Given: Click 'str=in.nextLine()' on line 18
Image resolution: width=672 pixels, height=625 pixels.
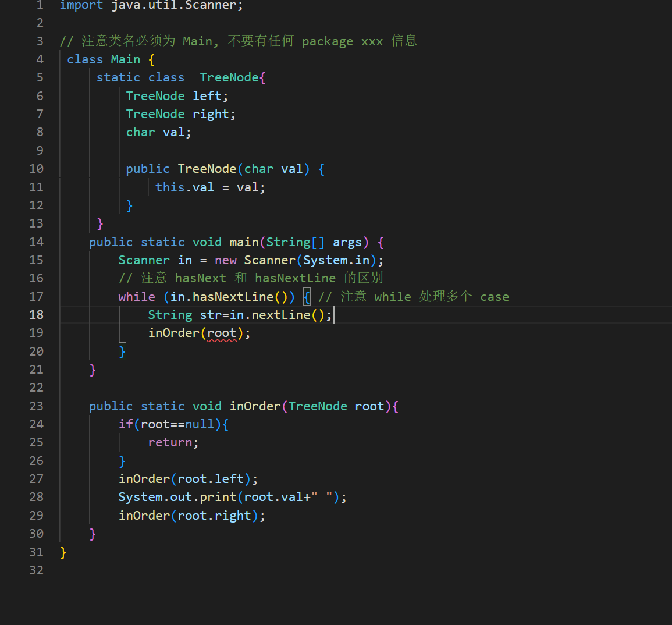Looking at the screenshot, I should tap(262, 315).
